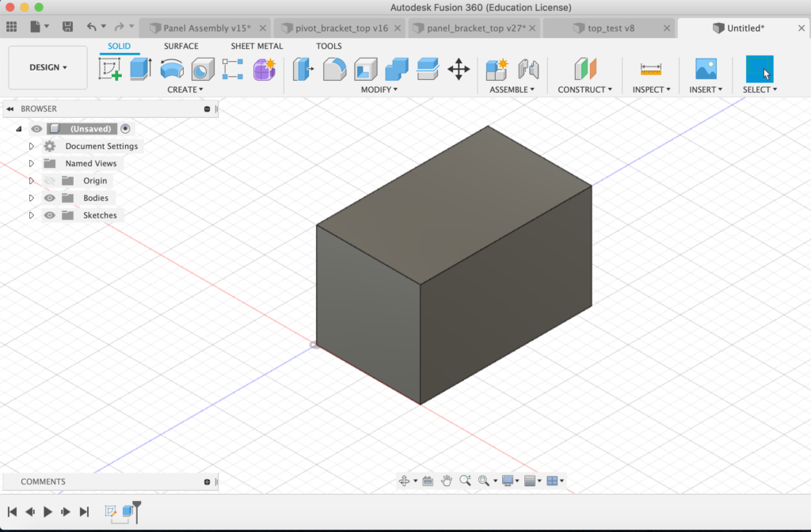Select the Pan hand tool
The width and height of the screenshot is (811, 532).
coord(447,481)
